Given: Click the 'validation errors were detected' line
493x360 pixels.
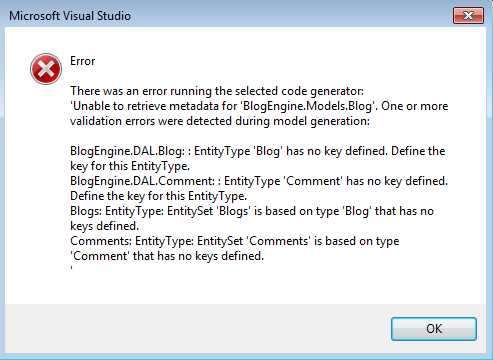Looking at the screenshot, I should coord(220,121).
